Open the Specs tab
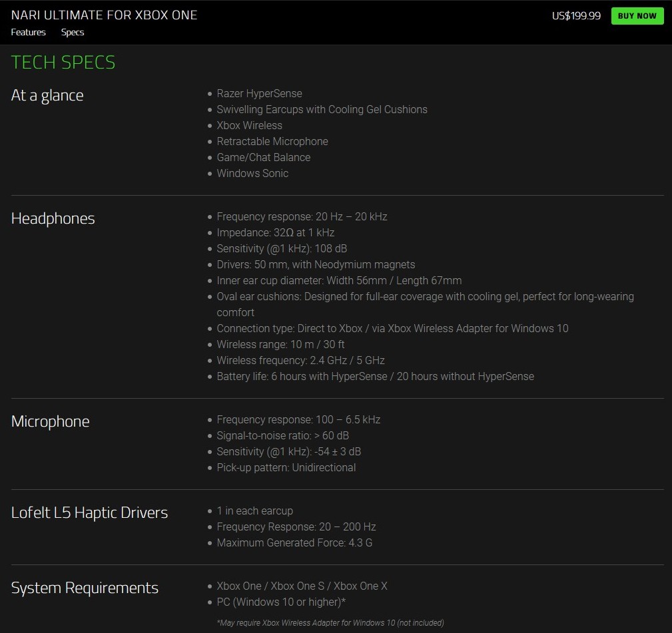The height and width of the screenshot is (633, 672). point(73,32)
